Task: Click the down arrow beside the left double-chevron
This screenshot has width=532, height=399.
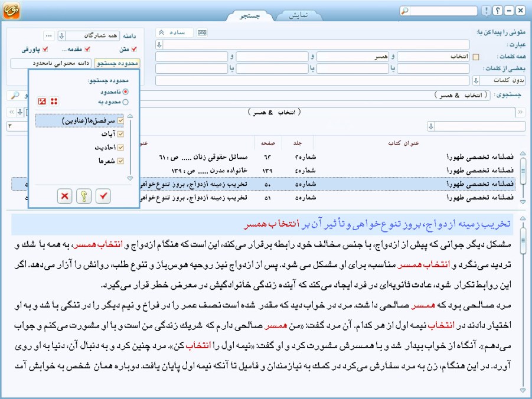Action: click(x=20, y=112)
